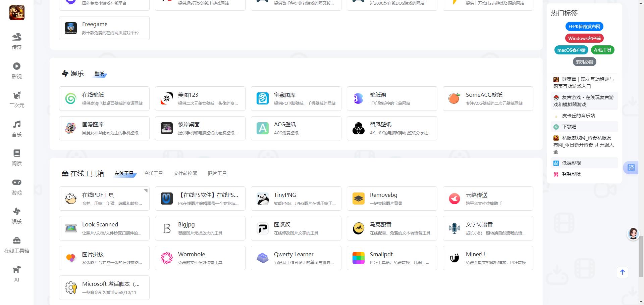Click the macOS客户端 tag

pyautogui.click(x=571, y=50)
